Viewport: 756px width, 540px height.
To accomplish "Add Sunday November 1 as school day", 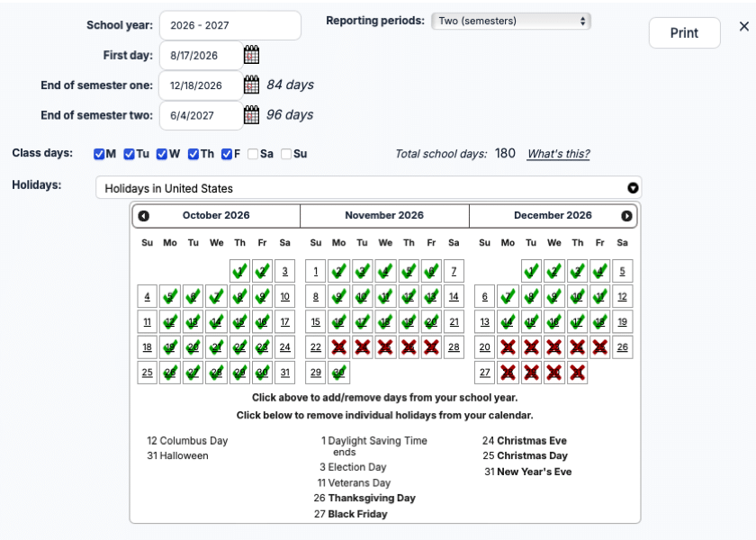I will tap(316, 271).
